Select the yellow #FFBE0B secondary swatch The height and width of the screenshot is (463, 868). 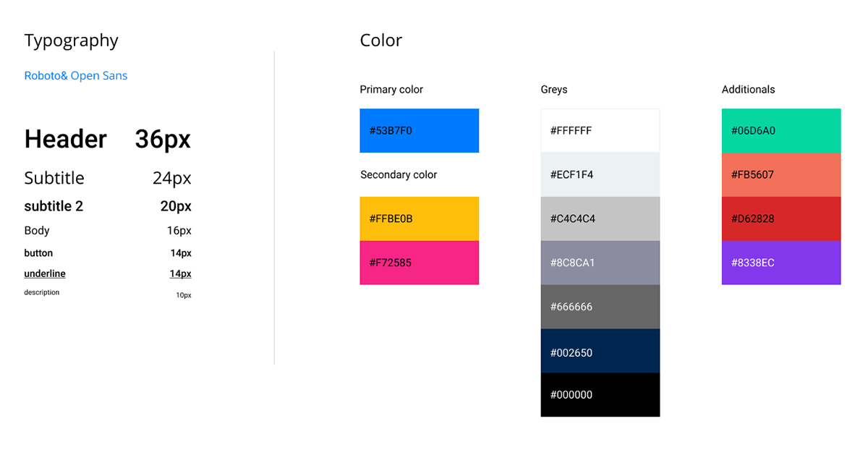419,218
